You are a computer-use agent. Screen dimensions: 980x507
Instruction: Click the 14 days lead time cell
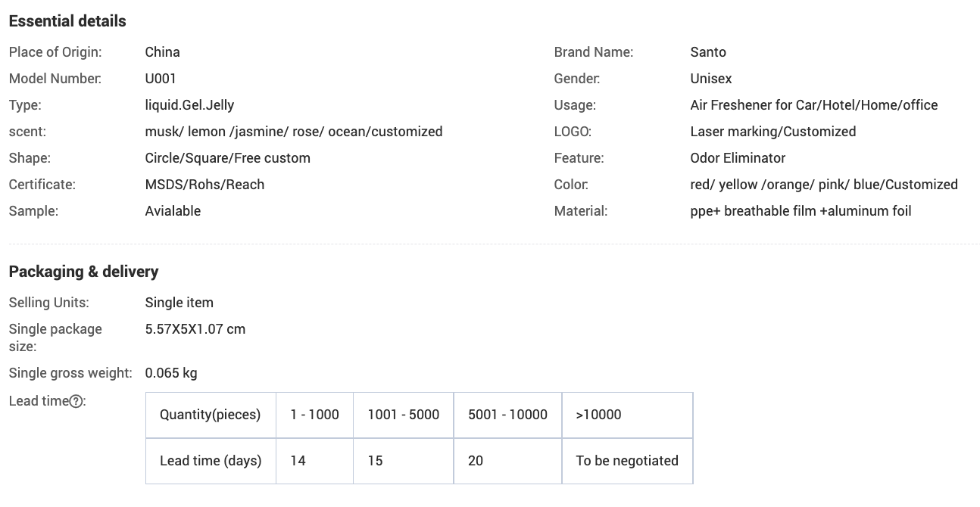coord(298,461)
